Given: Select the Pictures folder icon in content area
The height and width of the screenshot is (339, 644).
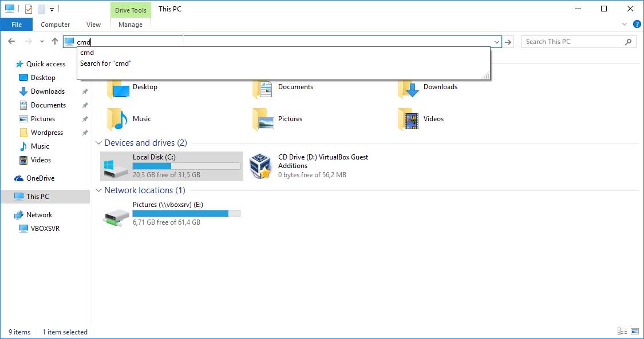Looking at the screenshot, I should click(263, 119).
